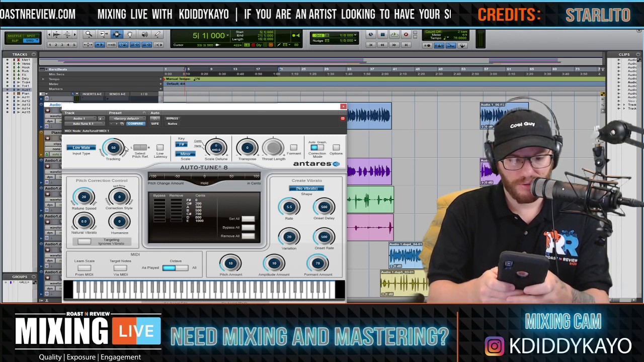The image size is (644, 362).
Task: Toggle Learn Scale From MIDI
Action: (84, 268)
